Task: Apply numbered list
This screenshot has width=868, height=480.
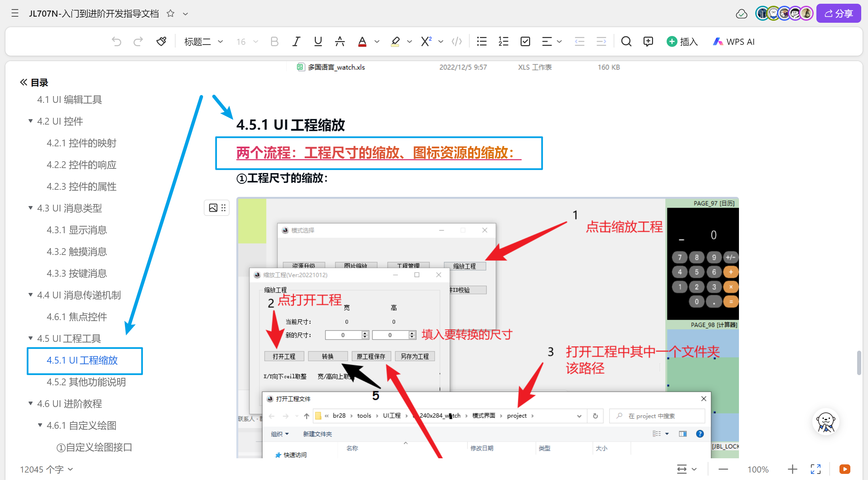Action: 503,42
